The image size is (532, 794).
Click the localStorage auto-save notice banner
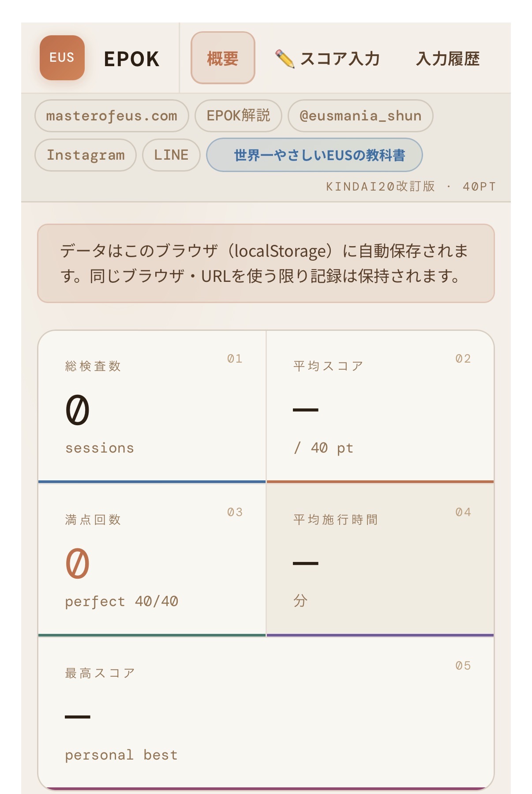click(266, 263)
